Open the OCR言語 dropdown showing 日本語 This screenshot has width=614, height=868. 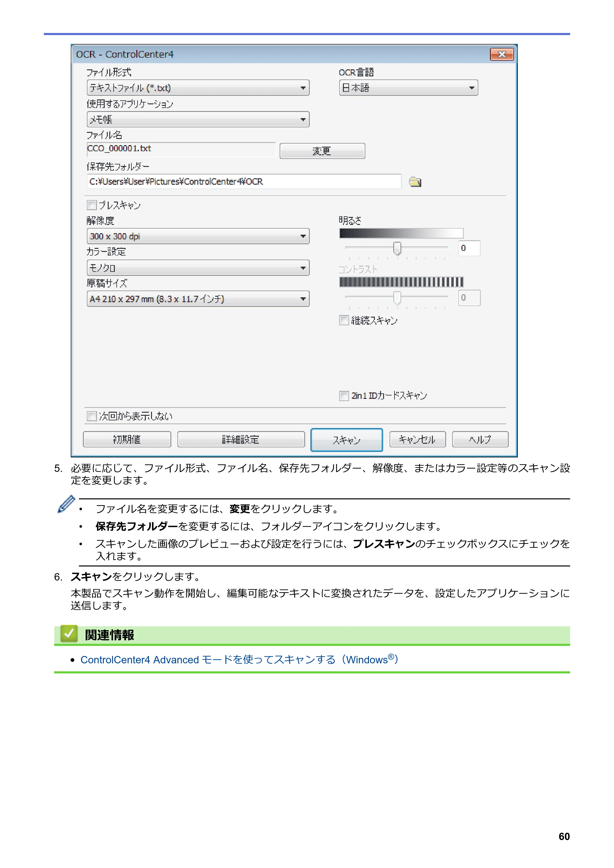click(408, 88)
